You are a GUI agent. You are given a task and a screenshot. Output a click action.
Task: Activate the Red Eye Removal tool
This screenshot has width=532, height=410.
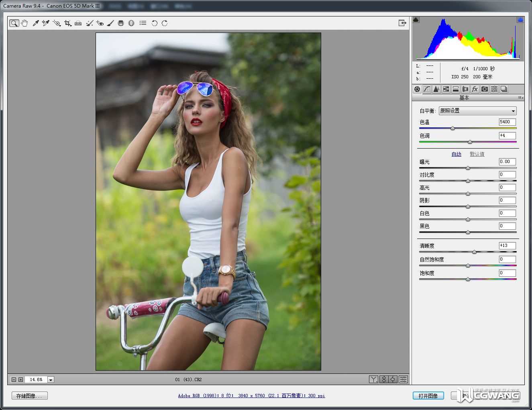(x=100, y=23)
